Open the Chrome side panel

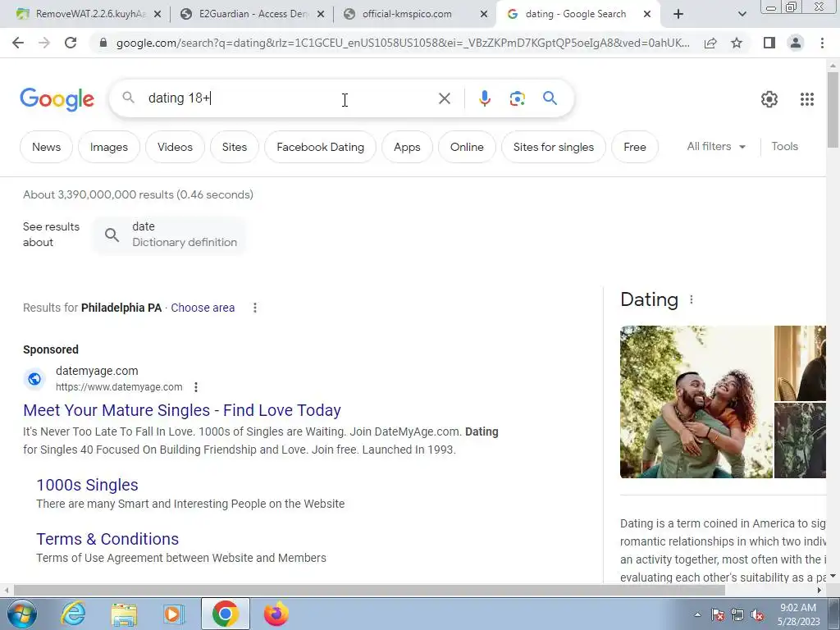pos(769,43)
